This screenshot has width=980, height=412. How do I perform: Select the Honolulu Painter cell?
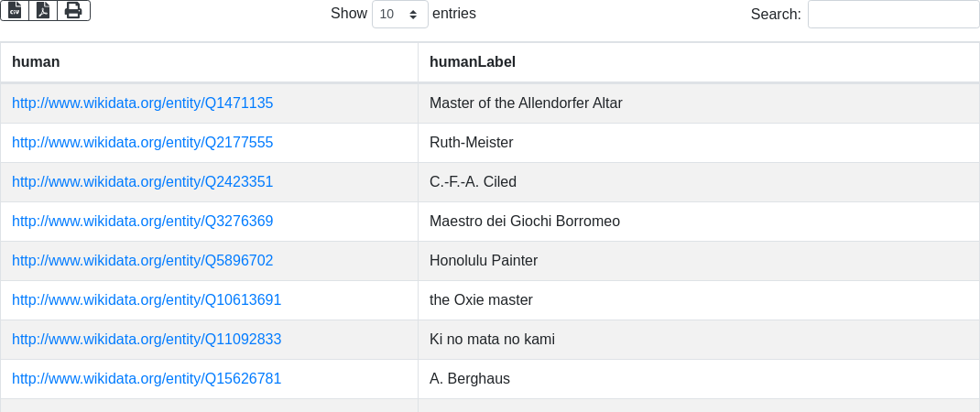pos(484,261)
